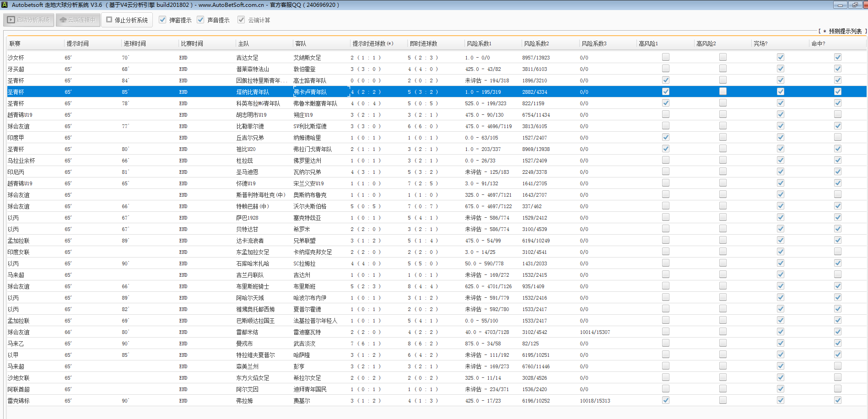868x419 pixels.
Task: Check 高风险1 box in the 沙女杯 row
Action: click(x=666, y=57)
